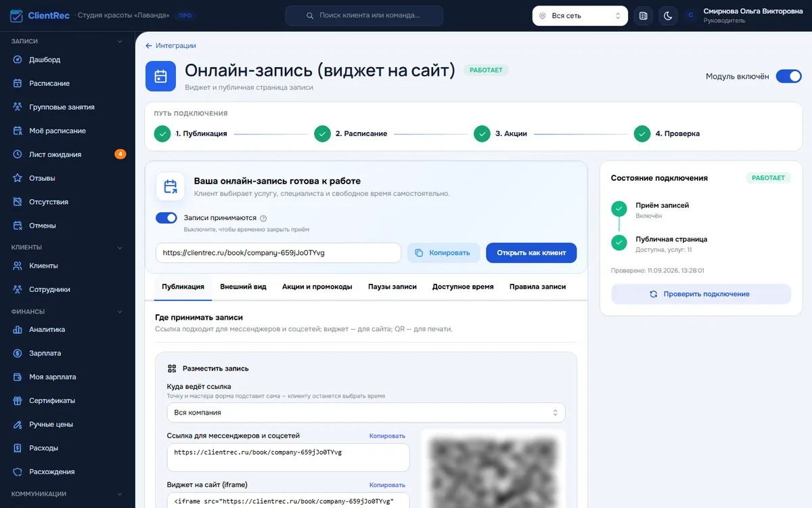Select the Лист ожидания clock icon
The height and width of the screenshot is (508, 812).
18,154
